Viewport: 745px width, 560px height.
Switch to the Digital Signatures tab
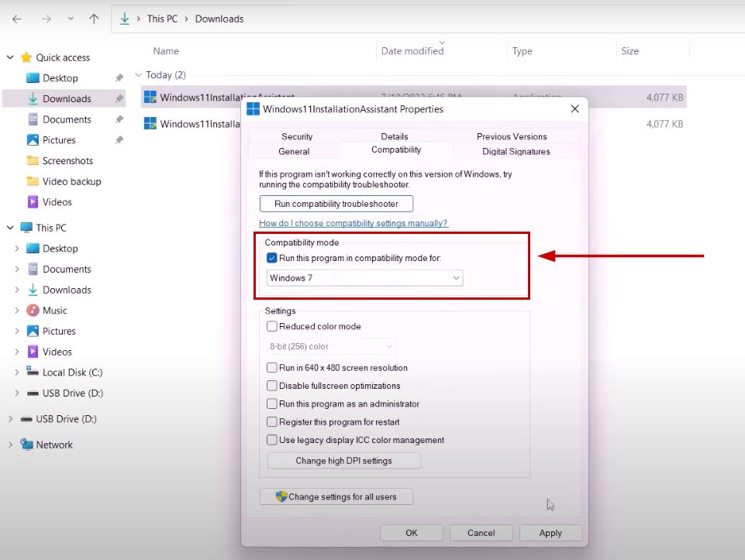click(x=516, y=151)
